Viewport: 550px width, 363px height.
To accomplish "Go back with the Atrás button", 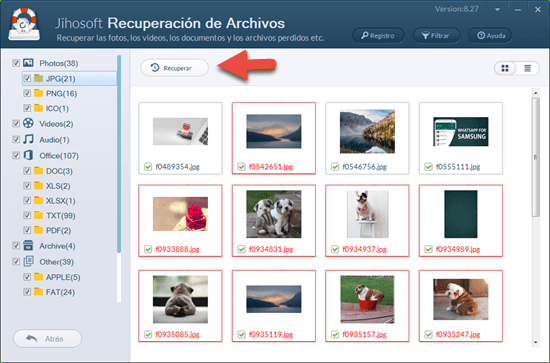I will click(47, 339).
